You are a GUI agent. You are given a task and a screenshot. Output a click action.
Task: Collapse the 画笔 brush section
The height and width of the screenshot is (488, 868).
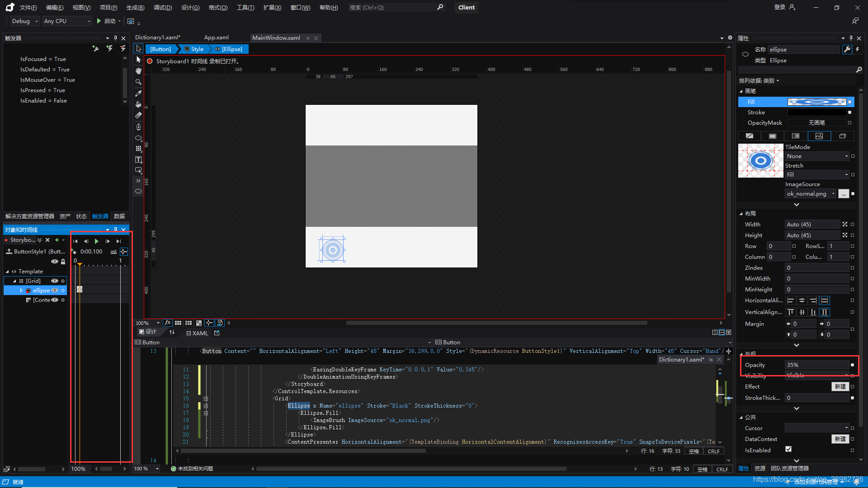[741, 91]
